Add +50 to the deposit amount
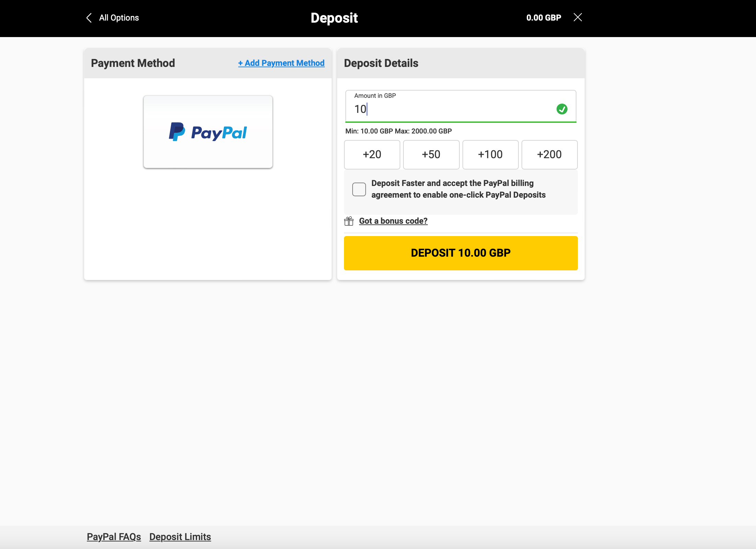Screen dimensions: 756x549 (x=431, y=154)
